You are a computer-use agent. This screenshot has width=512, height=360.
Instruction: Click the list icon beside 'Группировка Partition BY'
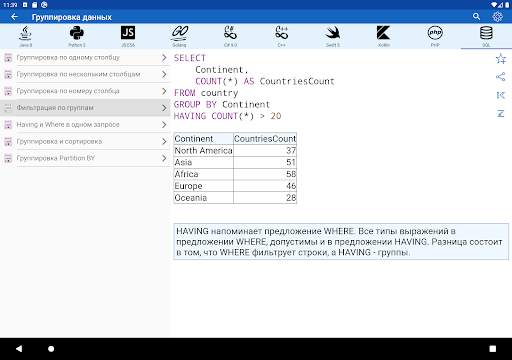(x=8, y=158)
